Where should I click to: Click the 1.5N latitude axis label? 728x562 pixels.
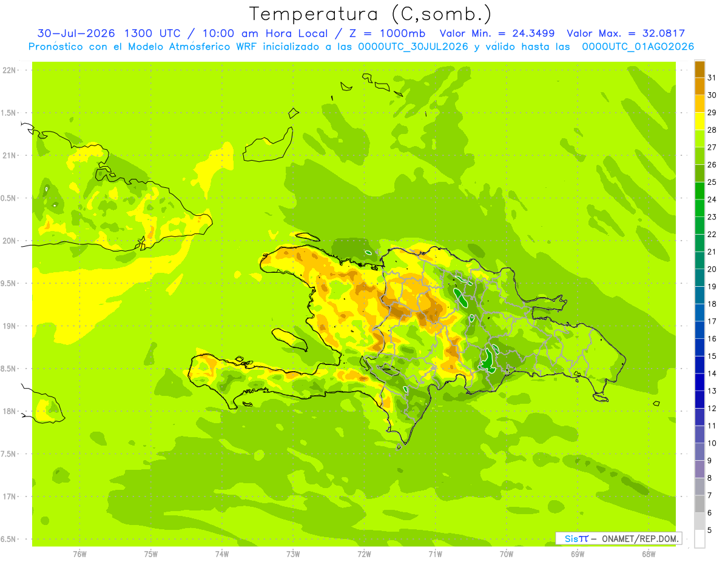point(10,113)
